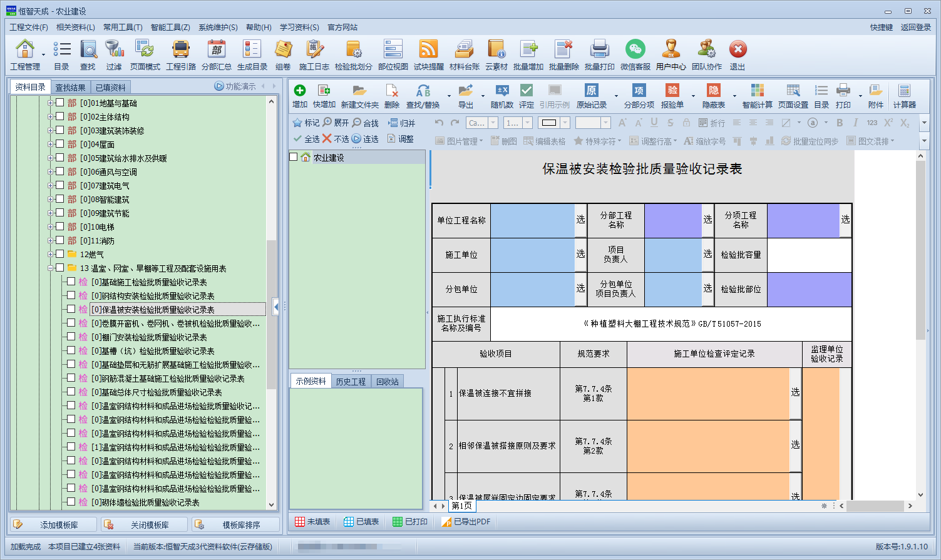The image size is (941, 560).
Task: Open 微信客服 WeChat support
Action: 635,55
